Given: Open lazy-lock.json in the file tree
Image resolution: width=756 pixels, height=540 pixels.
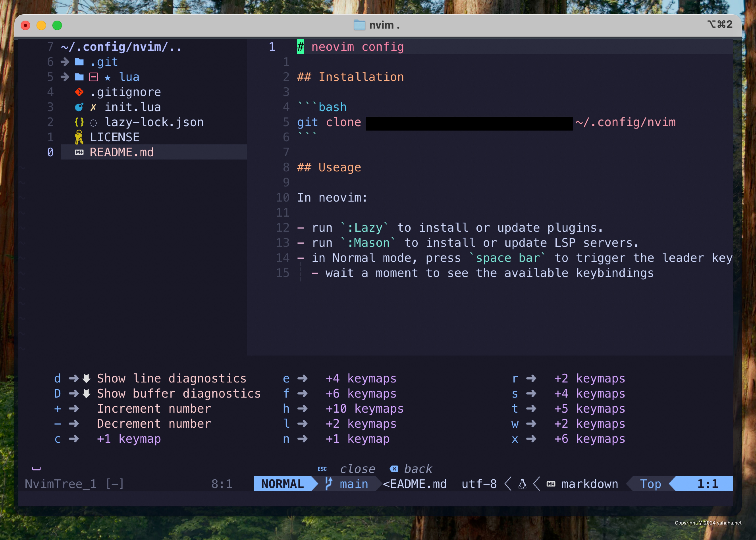Looking at the screenshot, I should pos(154,122).
